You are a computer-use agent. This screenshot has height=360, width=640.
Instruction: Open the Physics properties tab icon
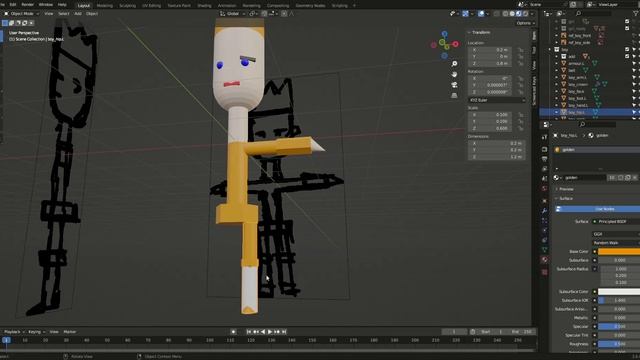pyautogui.click(x=544, y=230)
